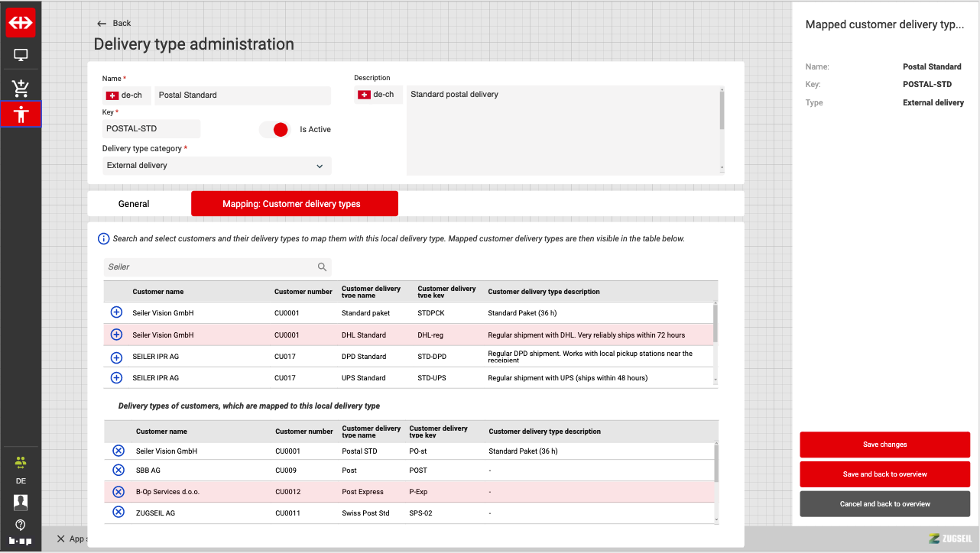Image resolution: width=980 pixels, height=553 pixels.
Task: Go back using the Back link
Action: (115, 23)
